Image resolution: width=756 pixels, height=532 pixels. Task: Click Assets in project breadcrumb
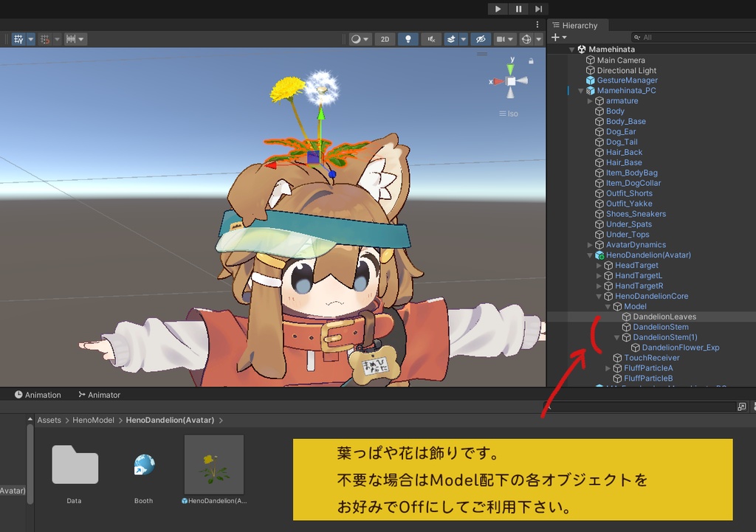click(49, 420)
